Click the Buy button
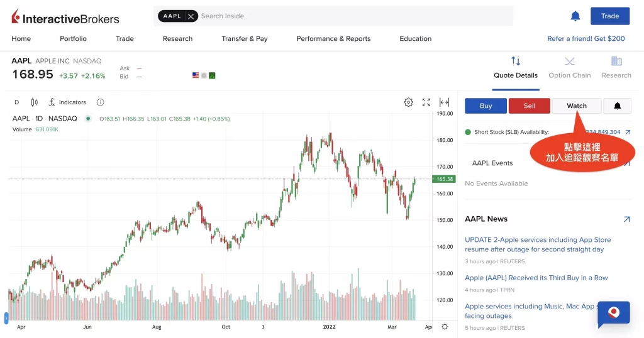The image size is (644, 338). (486, 106)
